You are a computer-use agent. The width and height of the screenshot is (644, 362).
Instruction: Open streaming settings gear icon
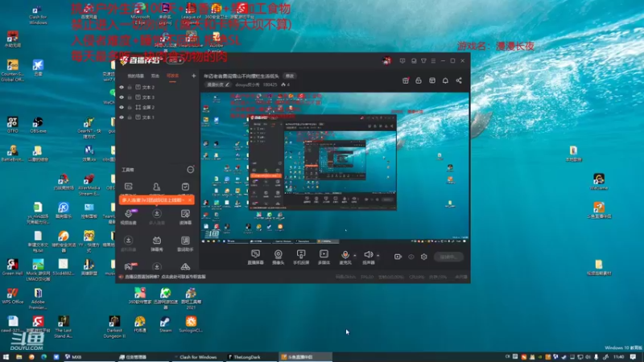424,257
